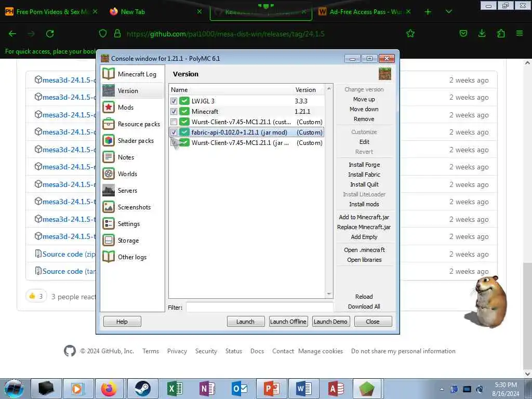This screenshot has height=399, width=532.
Task: Toggle the Wurst-Client (jar ...) checkbox
Action: tap(174, 143)
